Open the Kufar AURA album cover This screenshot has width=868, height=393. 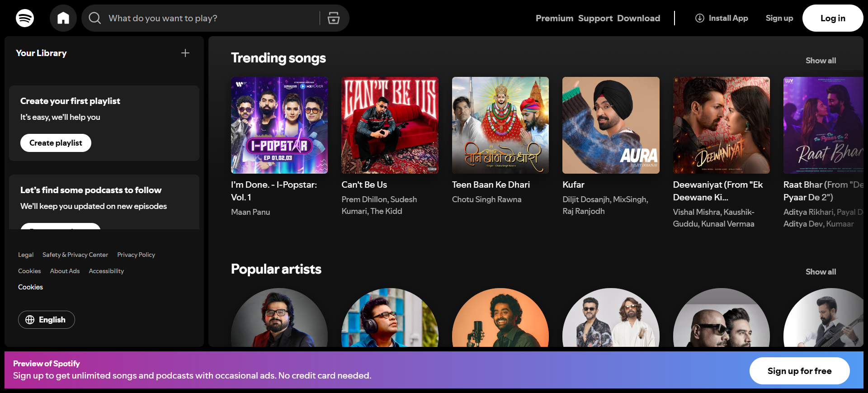(x=611, y=125)
